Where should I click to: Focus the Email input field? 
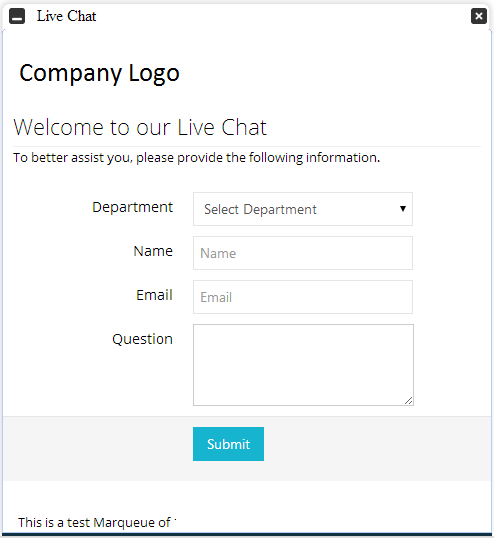(303, 297)
